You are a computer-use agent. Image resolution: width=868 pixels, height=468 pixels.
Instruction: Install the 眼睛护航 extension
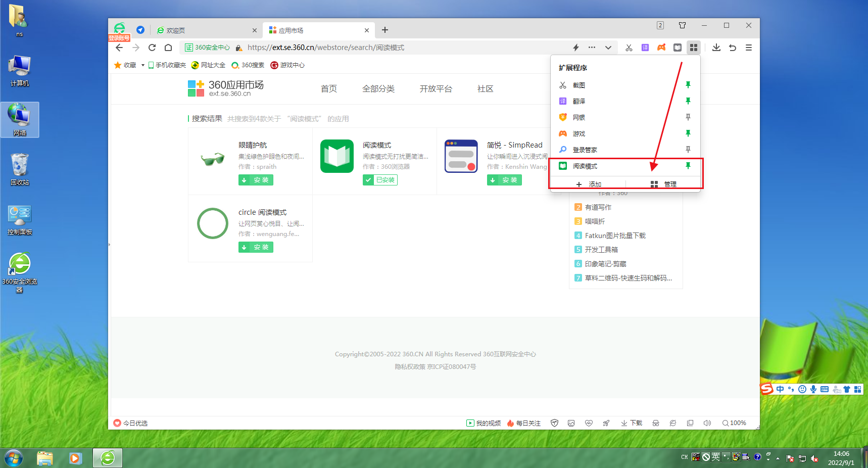[x=256, y=180]
